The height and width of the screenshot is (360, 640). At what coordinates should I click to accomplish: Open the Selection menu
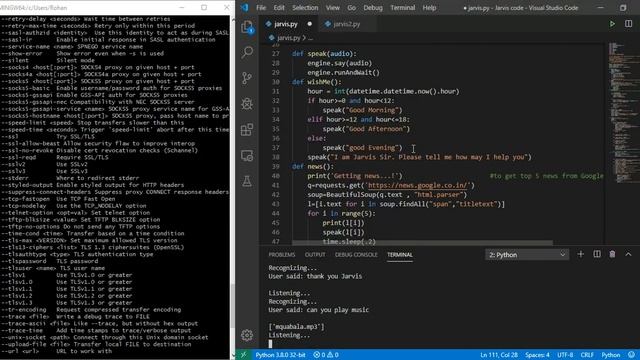305,8
